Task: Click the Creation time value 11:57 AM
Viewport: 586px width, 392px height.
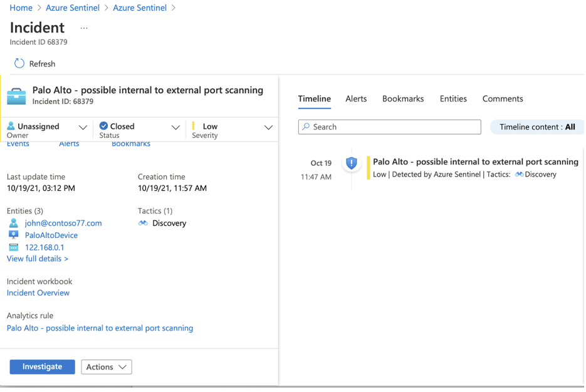Action: pos(172,188)
